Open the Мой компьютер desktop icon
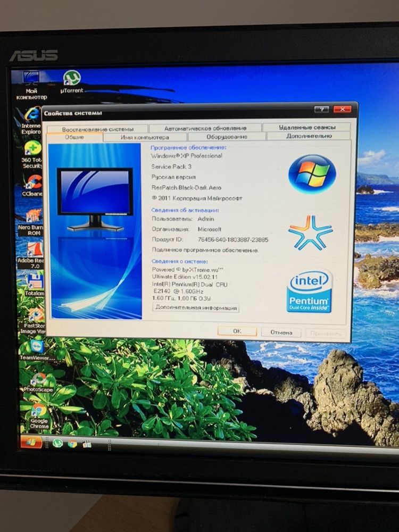Image resolution: width=399 pixels, height=532 pixels. click(x=31, y=86)
